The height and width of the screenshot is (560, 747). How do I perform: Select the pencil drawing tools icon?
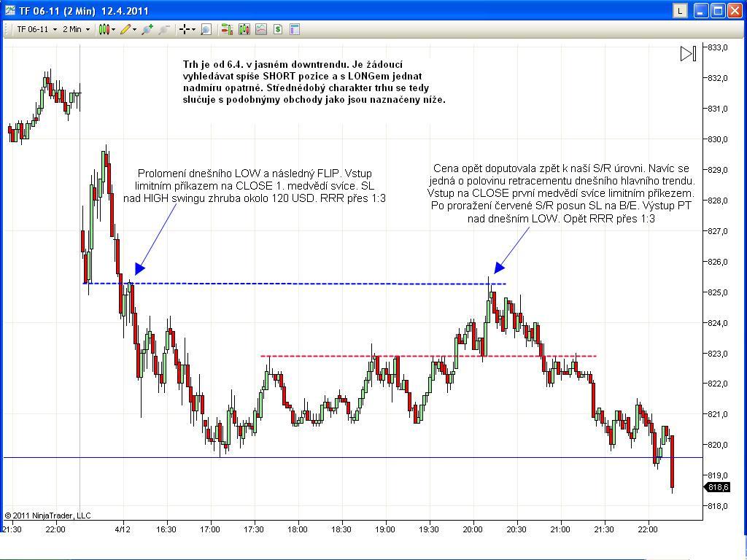point(125,29)
